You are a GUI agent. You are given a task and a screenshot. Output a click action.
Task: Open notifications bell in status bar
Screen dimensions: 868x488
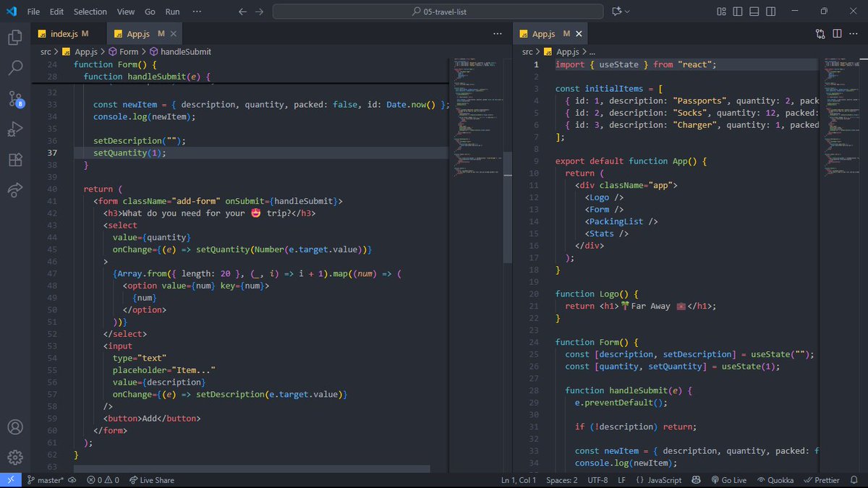tap(855, 480)
